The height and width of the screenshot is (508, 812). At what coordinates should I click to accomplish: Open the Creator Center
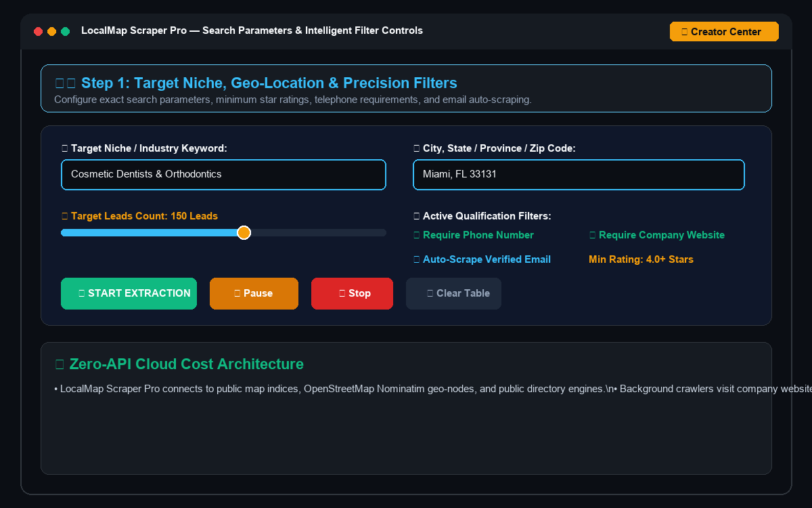point(724,32)
